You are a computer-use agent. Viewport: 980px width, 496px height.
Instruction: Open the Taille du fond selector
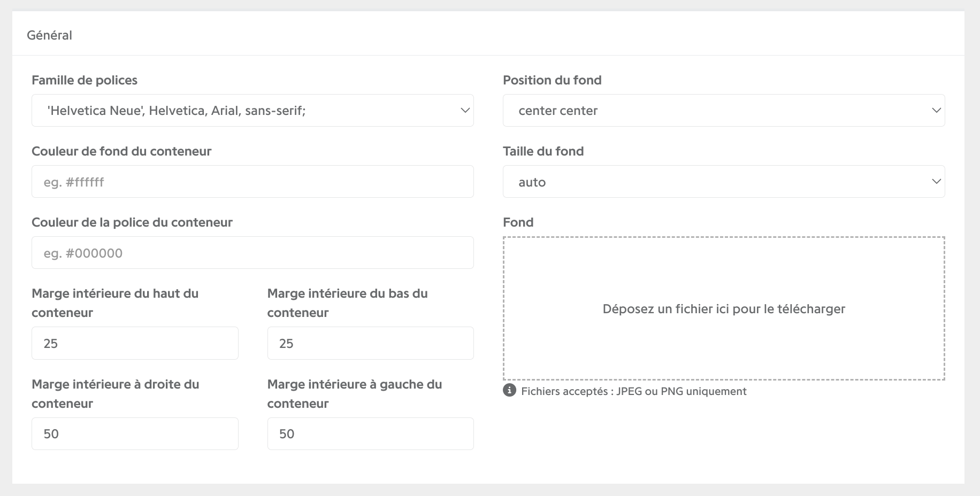coord(724,182)
